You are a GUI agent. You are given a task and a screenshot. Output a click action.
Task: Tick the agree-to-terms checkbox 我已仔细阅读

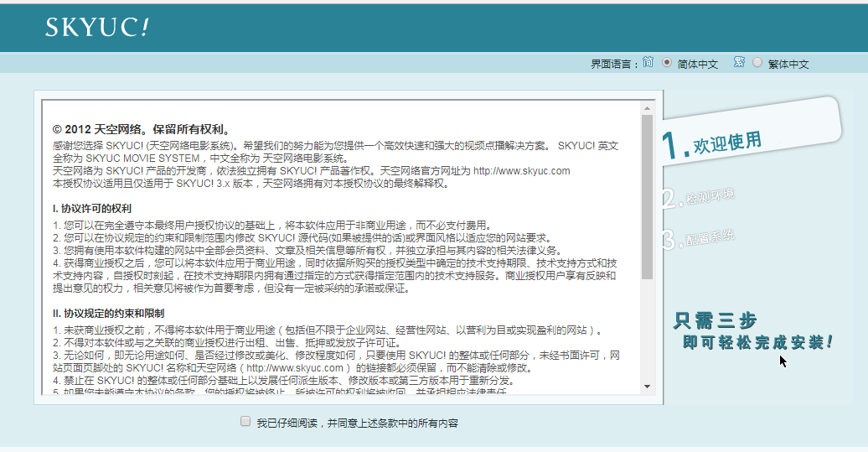pos(245,422)
